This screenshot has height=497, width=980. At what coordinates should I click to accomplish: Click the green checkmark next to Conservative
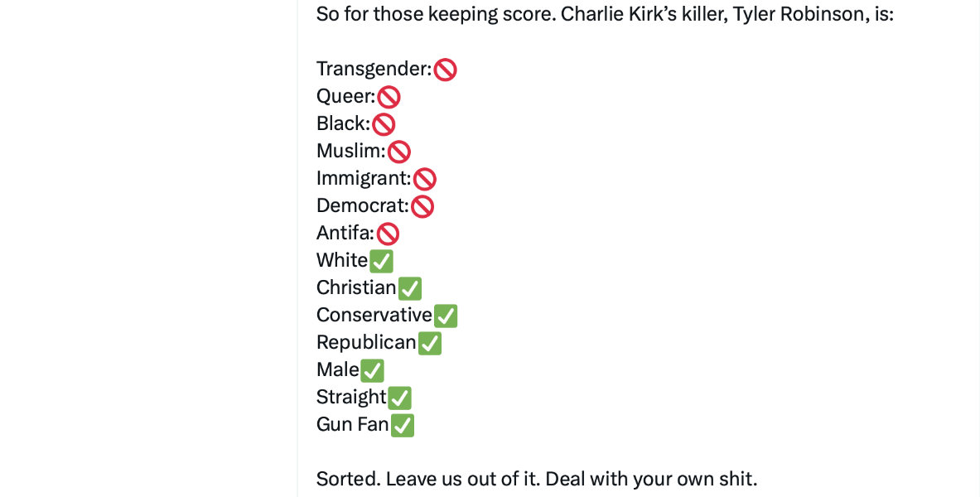tap(446, 316)
